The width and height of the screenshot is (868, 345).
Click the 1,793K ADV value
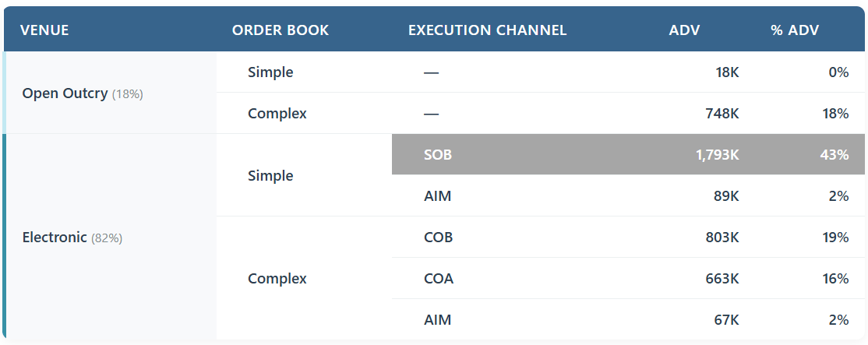[x=718, y=155]
